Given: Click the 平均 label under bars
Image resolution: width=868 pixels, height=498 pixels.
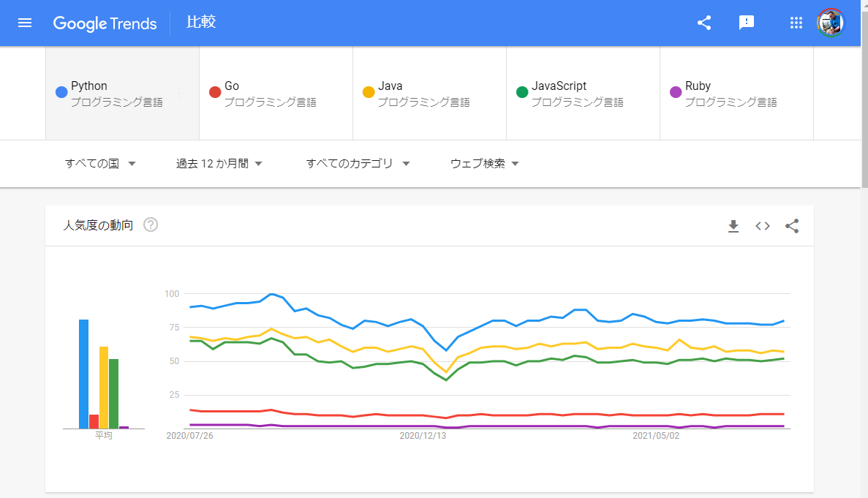Looking at the screenshot, I should coord(104,435).
